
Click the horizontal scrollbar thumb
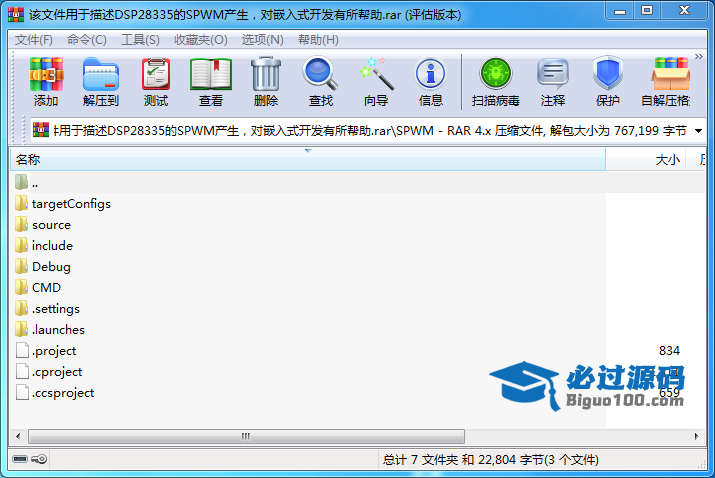pos(246,436)
